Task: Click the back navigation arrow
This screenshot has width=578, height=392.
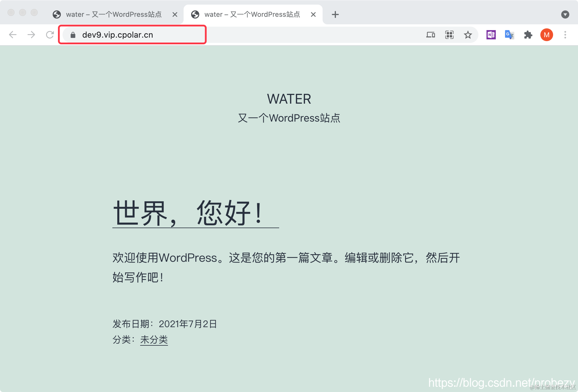Action: point(12,34)
